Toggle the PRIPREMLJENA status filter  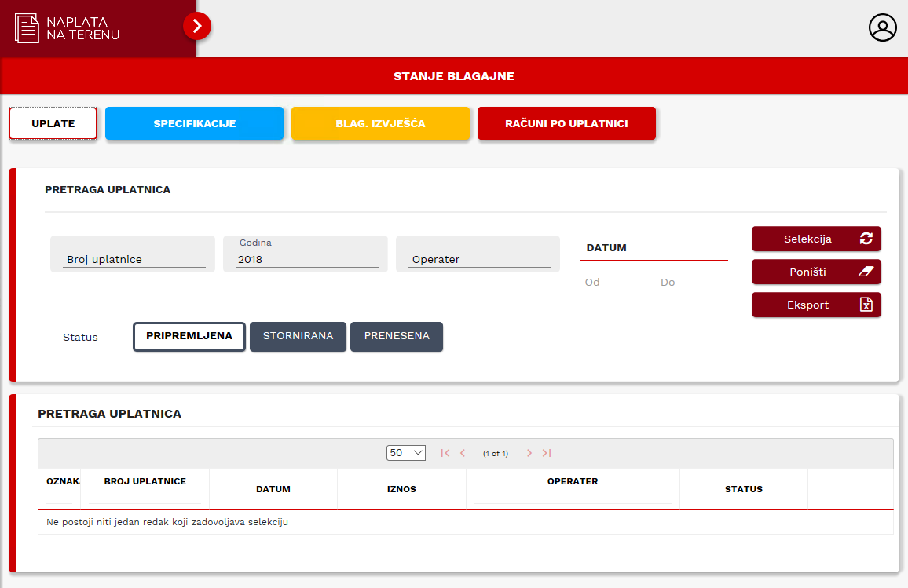tap(189, 336)
